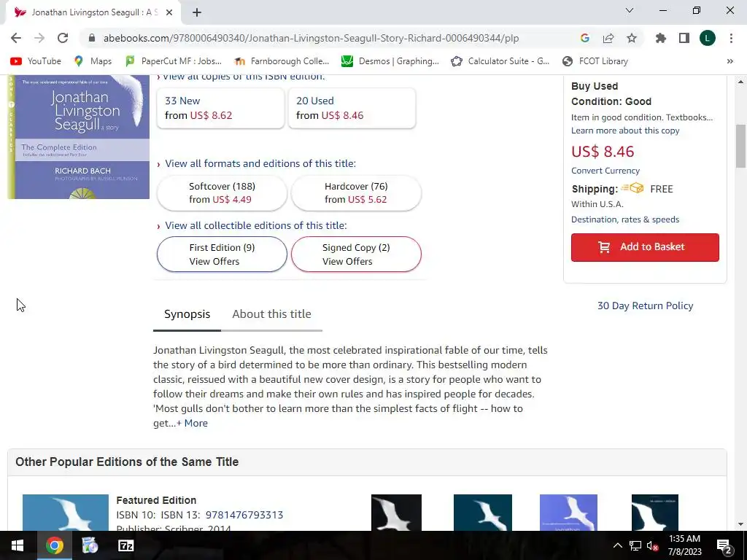Screen dimensions: 747x560
Task: Click the address bar URL
Action: point(311,38)
